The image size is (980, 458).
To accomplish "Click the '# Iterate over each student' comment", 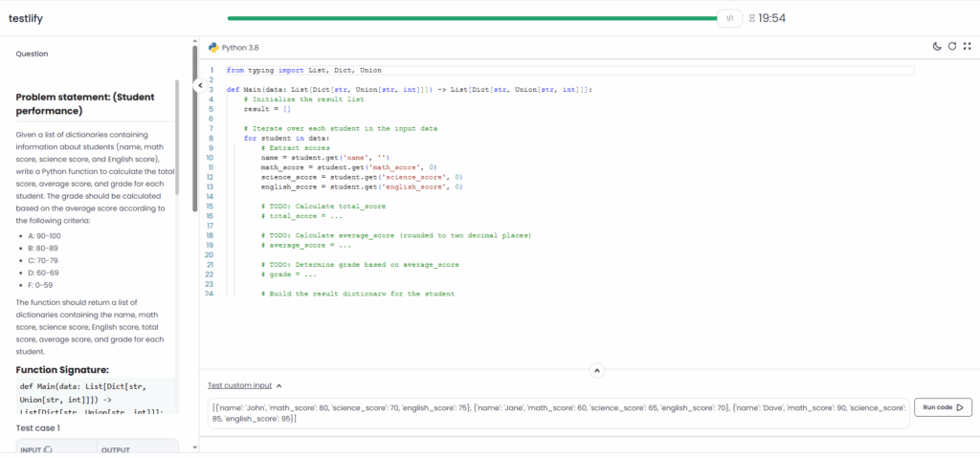I will point(340,128).
